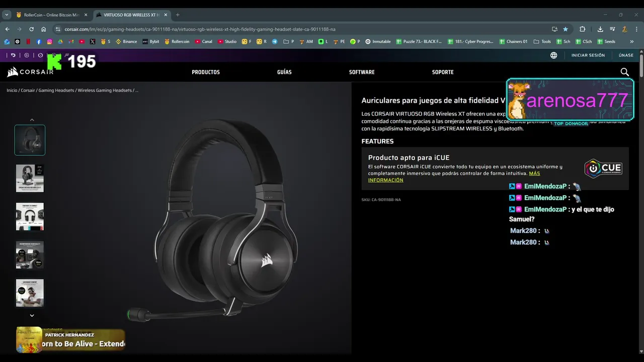Bookmark this page with the star icon

pyautogui.click(x=566, y=29)
